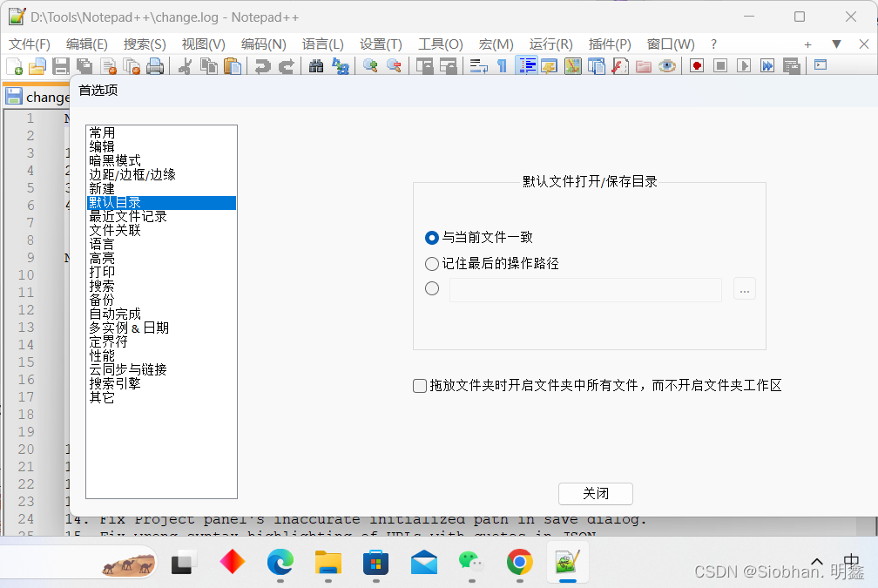
Task: Click the Save Recorded Macro icon
Action: coord(791,66)
